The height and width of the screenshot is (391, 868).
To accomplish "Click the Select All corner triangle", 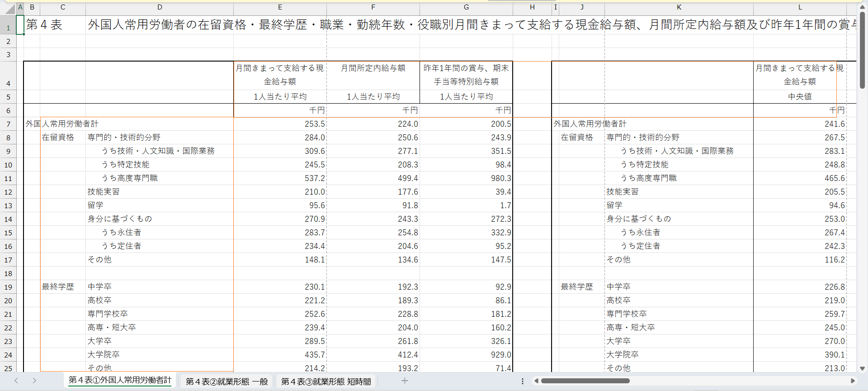I will (x=10, y=9).
